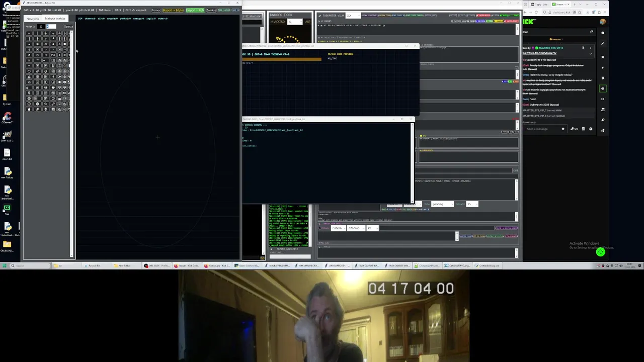644x362 pixels.
Task: Pop out the Kick chat panel
Action: pyautogui.click(x=591, y=32)
